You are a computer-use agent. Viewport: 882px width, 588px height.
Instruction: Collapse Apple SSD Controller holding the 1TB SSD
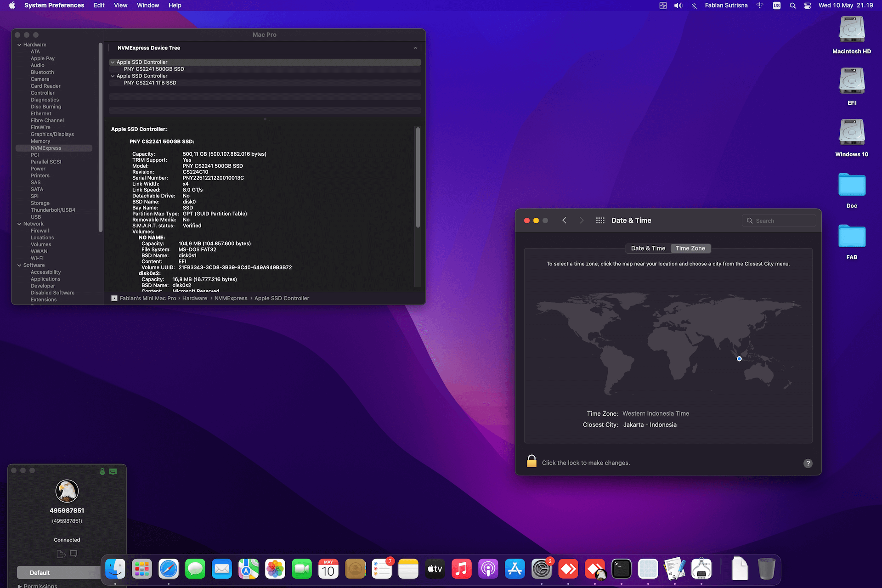coord(113,76)
